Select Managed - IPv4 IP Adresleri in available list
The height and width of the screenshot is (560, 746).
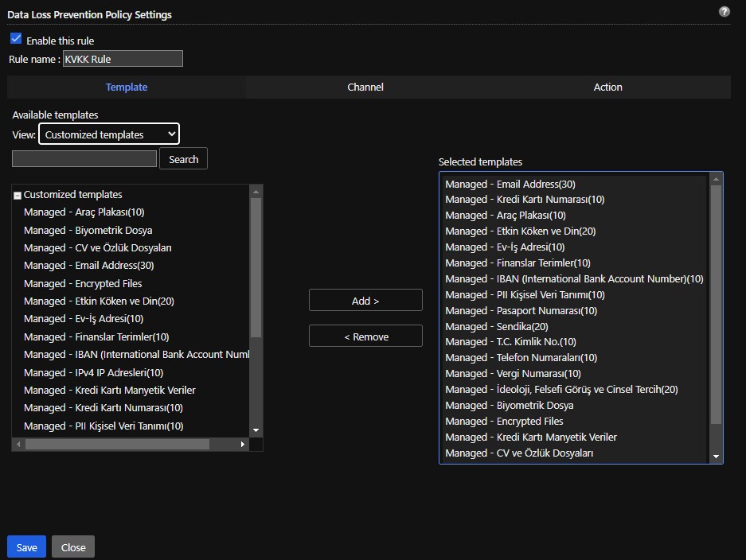click(x=93, y=372)
